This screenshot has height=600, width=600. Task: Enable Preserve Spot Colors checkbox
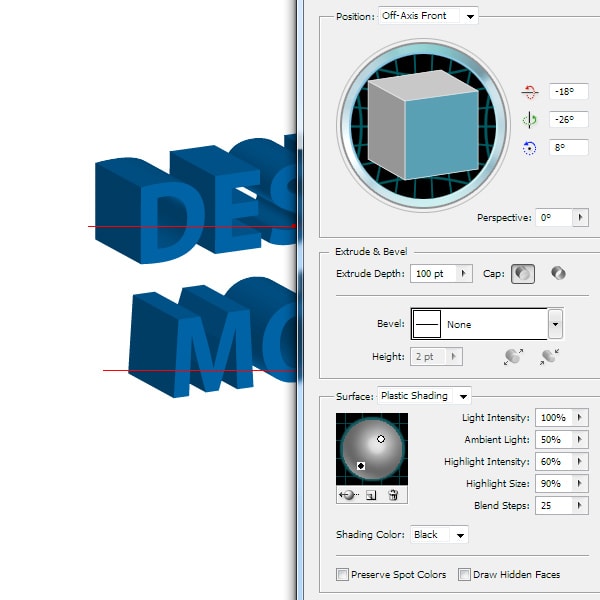[343, 575]
